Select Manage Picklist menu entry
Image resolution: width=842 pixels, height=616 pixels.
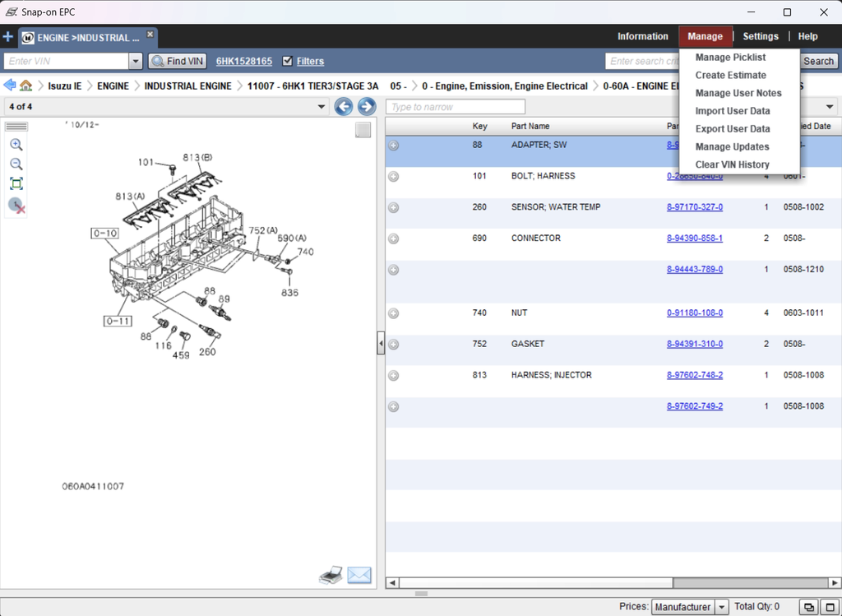tap(730, 58)
